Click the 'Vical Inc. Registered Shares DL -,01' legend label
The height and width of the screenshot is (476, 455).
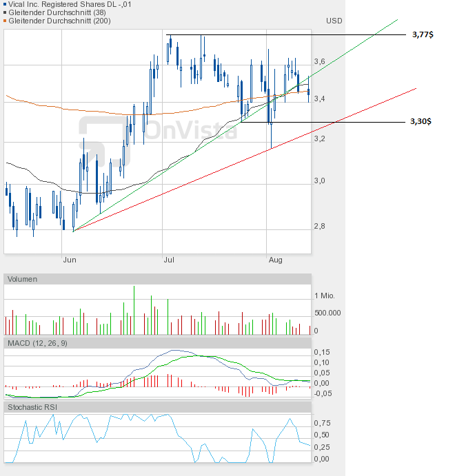pyautogui.click(x=70, y=4)
